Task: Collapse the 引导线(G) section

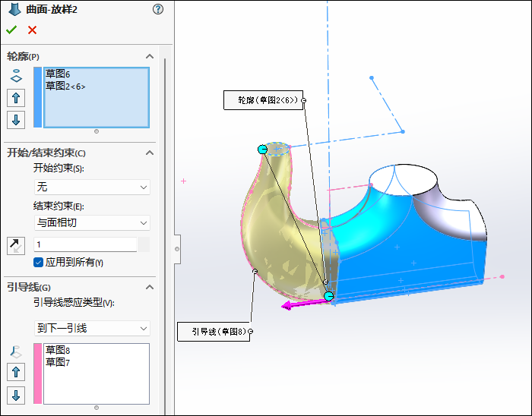Action: [x=150, y=287]
